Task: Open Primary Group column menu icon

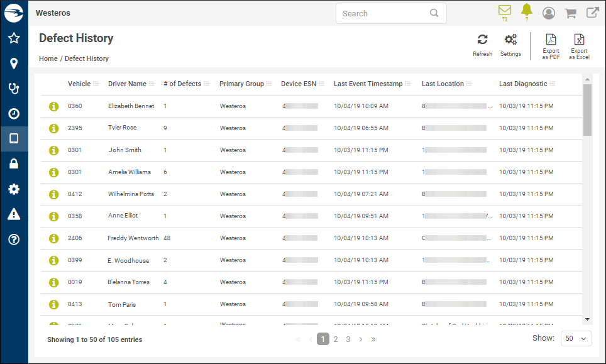Action: pyautogui.click(x=269, y=84)
